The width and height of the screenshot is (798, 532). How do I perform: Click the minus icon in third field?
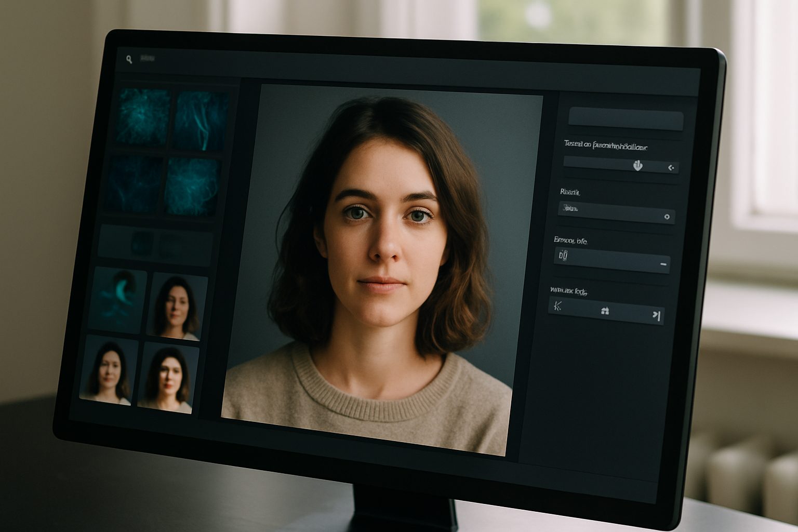coord(663,264)
